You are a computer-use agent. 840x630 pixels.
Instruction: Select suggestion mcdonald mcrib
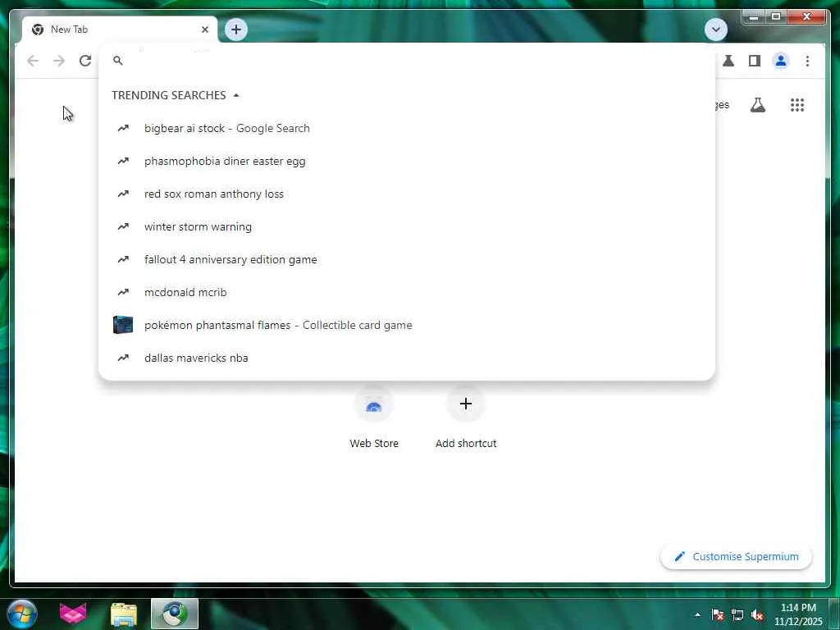(x=407, y=292)
